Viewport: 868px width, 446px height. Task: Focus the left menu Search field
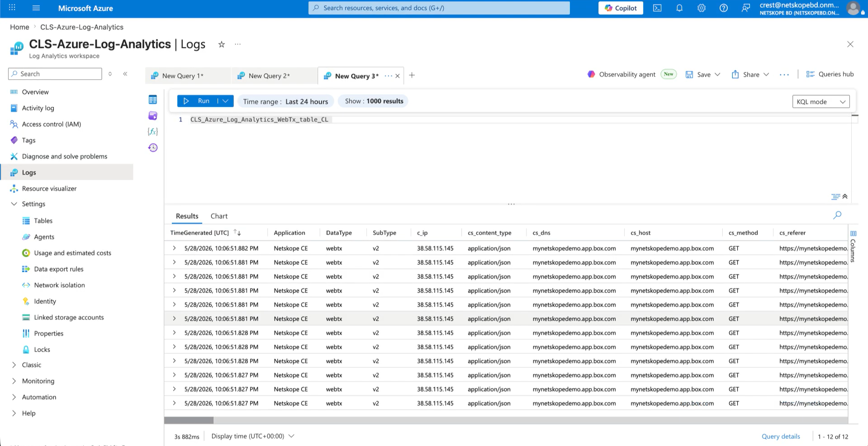[x=55, y=74]
